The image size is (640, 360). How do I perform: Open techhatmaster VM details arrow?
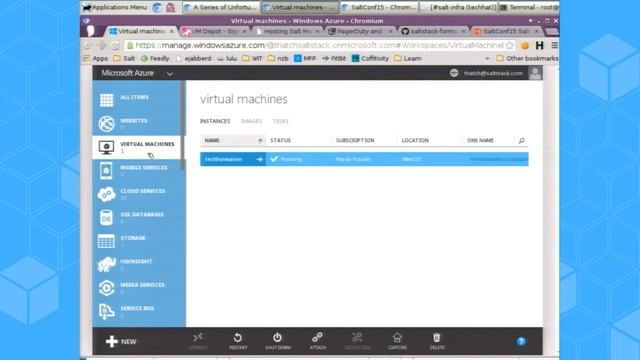pyautogui.click(x=260, y=159)
